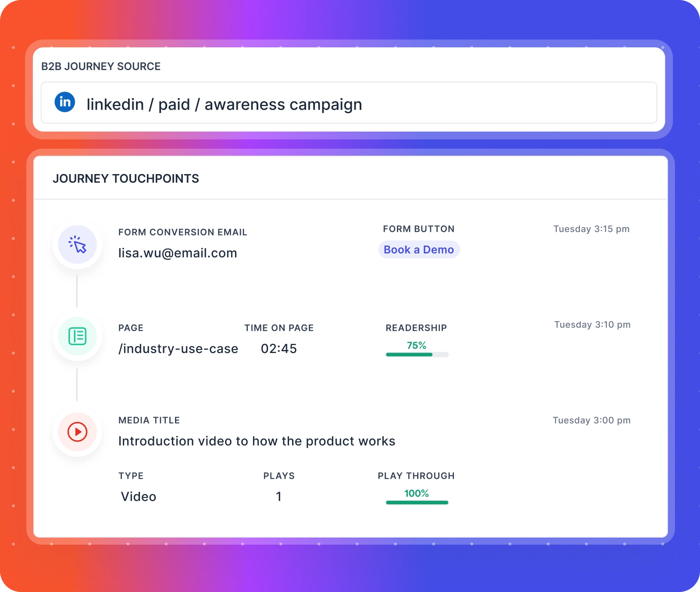
Task: Click the 100% play through progress bar
Action: [417, 503]
